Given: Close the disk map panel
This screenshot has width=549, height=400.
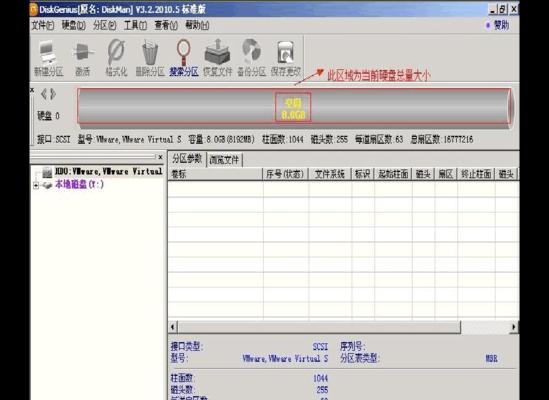Looking at the screenshot, I should click(x=32, y=90).
